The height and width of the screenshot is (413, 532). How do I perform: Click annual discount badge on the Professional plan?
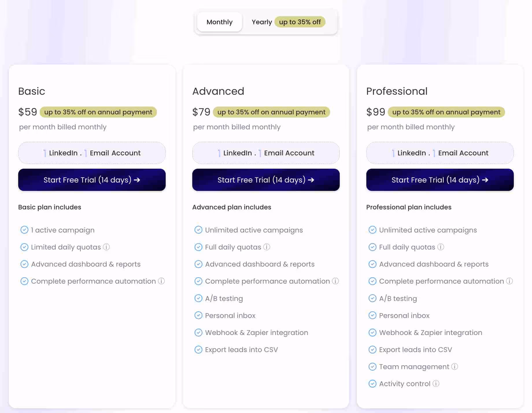coord(446,112)
